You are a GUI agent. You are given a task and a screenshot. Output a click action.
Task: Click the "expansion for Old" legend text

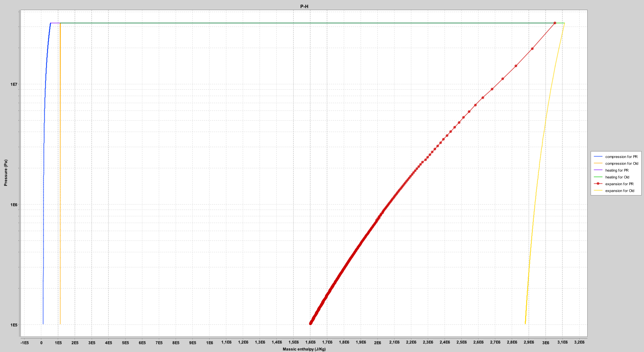click(x=619, y=191)
